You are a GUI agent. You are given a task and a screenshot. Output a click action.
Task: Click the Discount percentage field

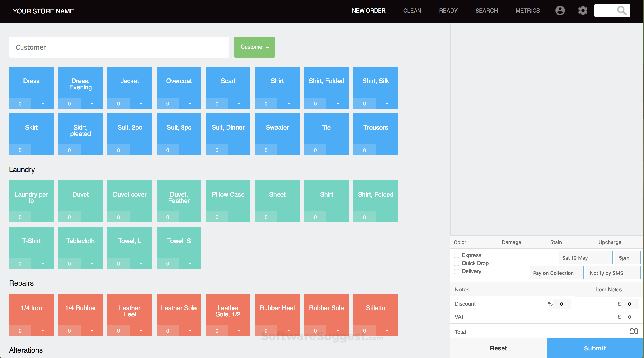coord(561,304)
